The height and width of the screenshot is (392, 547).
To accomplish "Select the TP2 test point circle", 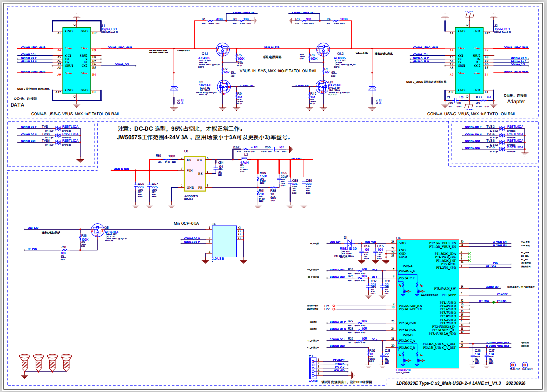I will click(x=334, y=309).
